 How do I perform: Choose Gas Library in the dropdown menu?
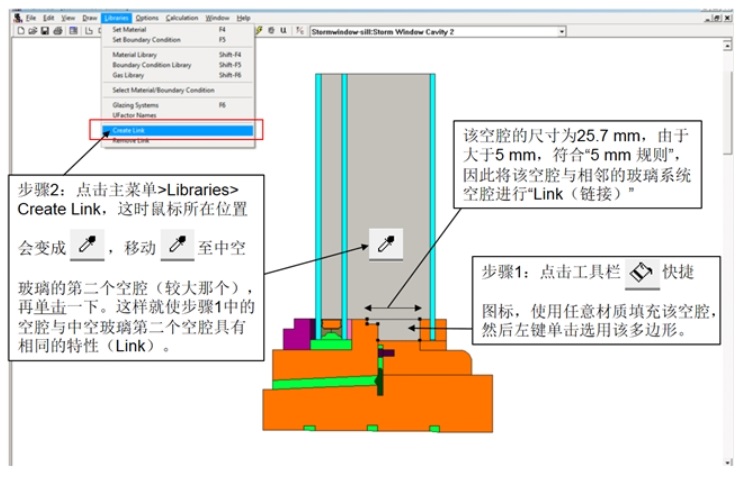coord(128,75)
